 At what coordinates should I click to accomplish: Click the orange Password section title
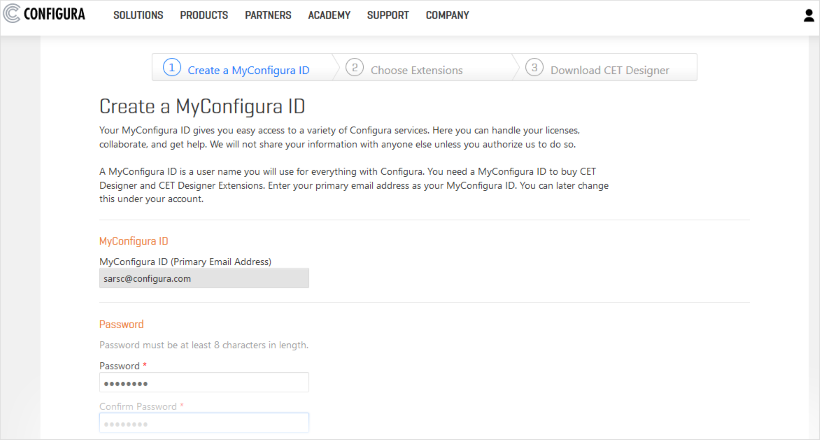click(x=121, y=324)
